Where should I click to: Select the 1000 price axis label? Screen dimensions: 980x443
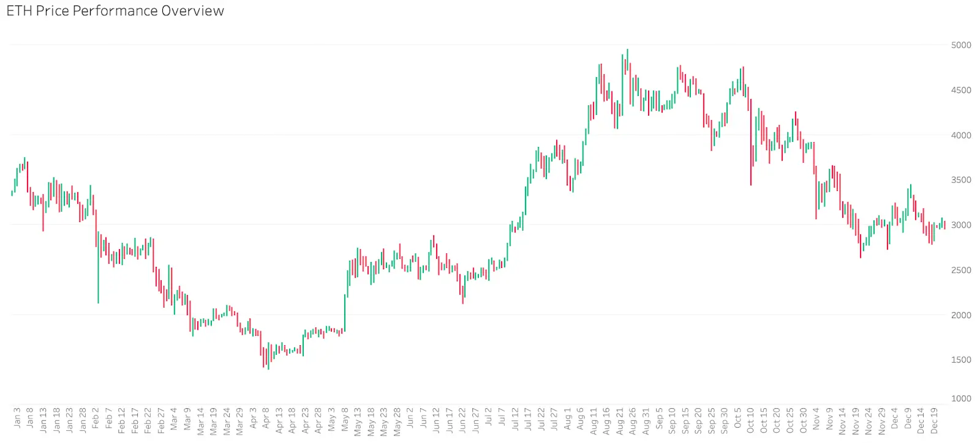[961, 398]
